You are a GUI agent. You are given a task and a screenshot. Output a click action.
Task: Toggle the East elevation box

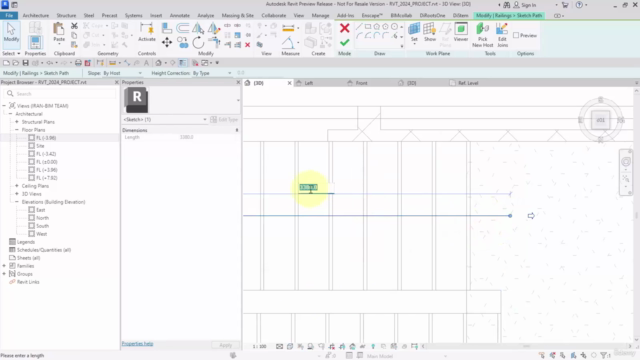pyautogui.click(x=31, y=210)
